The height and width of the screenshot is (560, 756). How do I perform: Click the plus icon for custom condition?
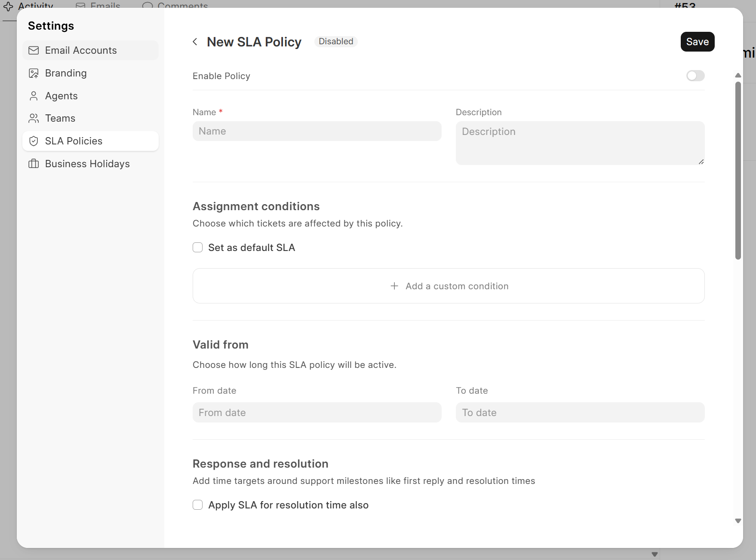394,286
